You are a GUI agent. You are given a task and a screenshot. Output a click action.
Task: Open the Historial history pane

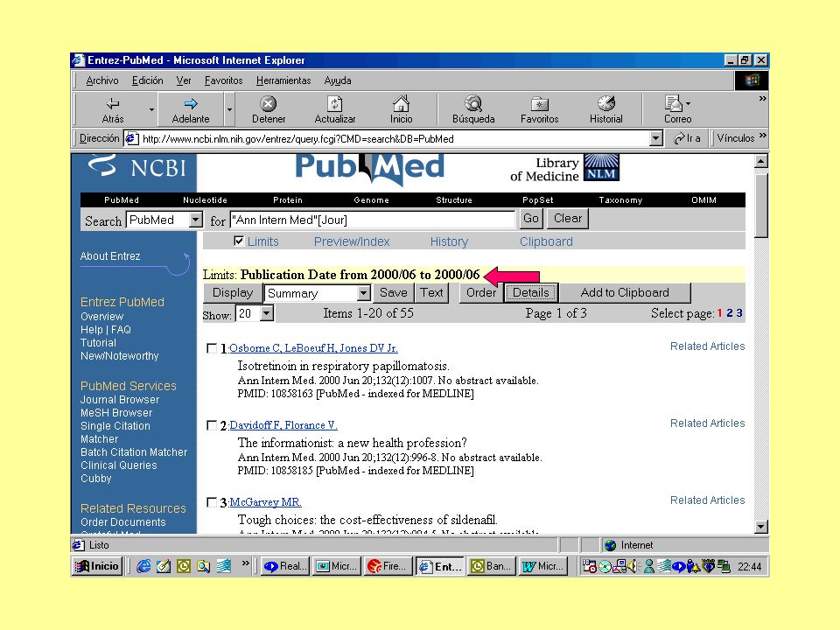605,110
